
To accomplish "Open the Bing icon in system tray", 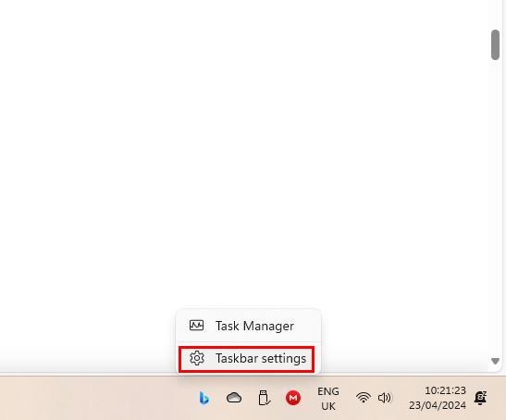I will click(204, 398).
